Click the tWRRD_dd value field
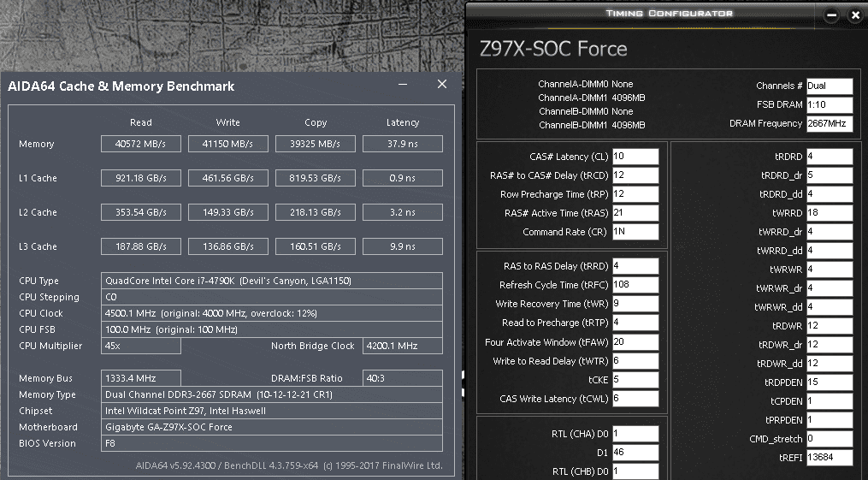 tap(830, 250)
